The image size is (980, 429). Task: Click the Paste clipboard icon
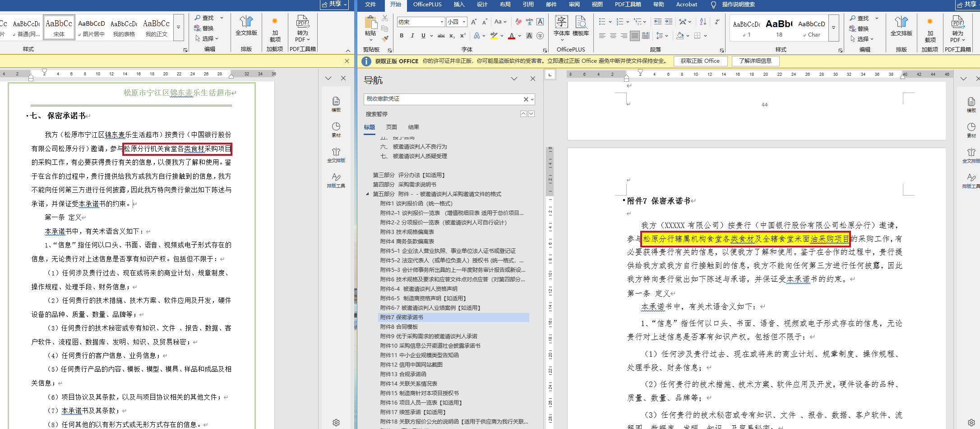pyautogui.click(x=370, y=23)
